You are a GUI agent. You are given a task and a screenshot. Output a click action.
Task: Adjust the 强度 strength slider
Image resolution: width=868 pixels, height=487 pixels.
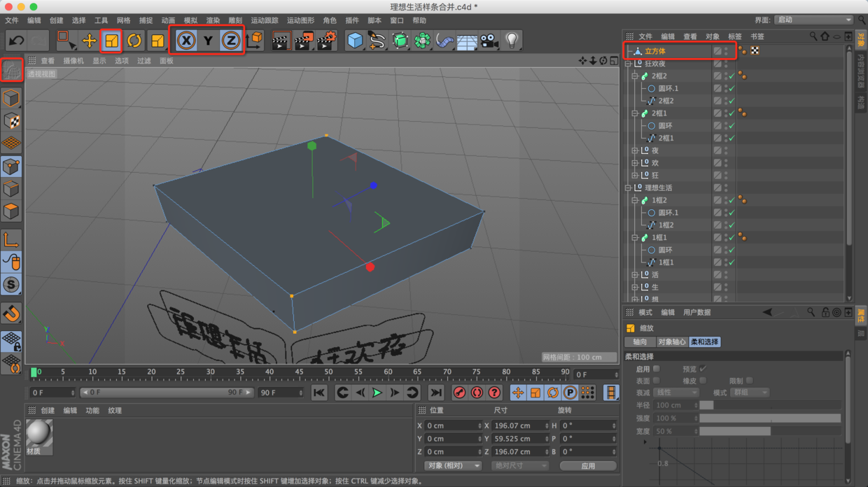click(770, 418)
